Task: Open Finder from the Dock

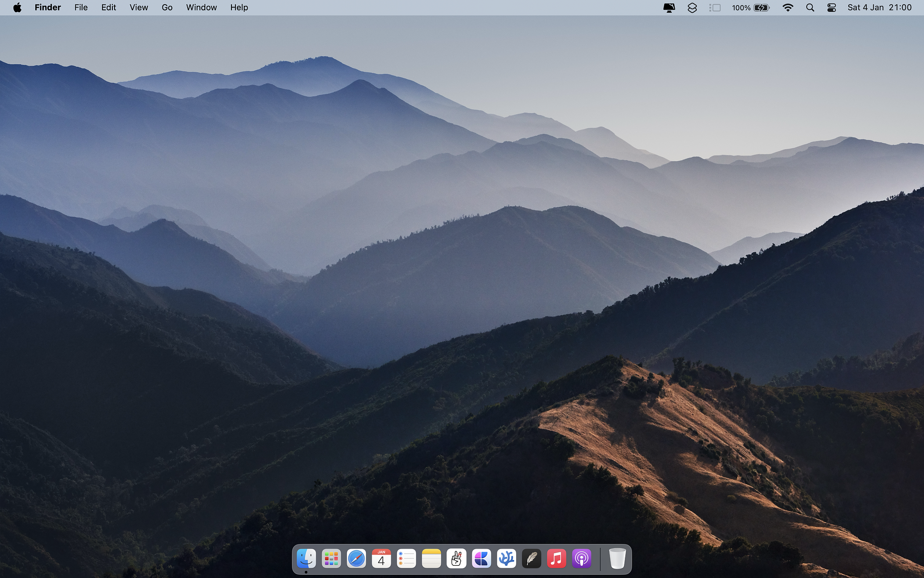Action: 306,559
